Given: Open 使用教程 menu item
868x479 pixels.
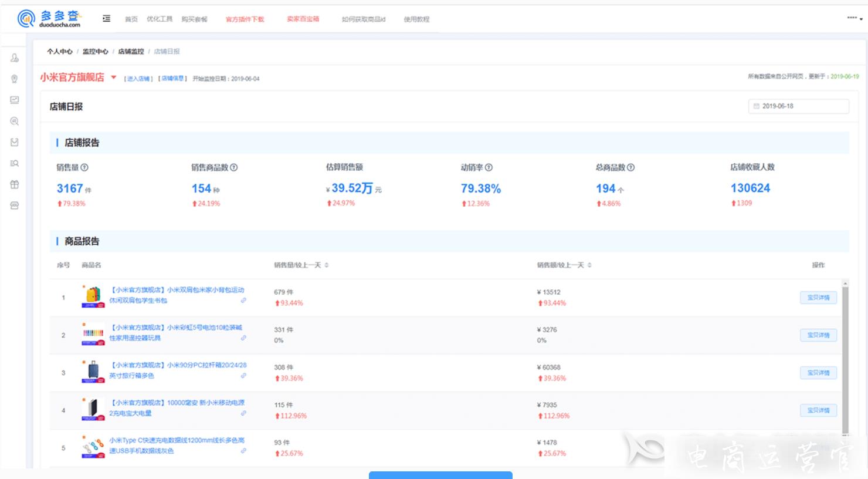Looking at the screenshot, I should click(x=416, y=19).
